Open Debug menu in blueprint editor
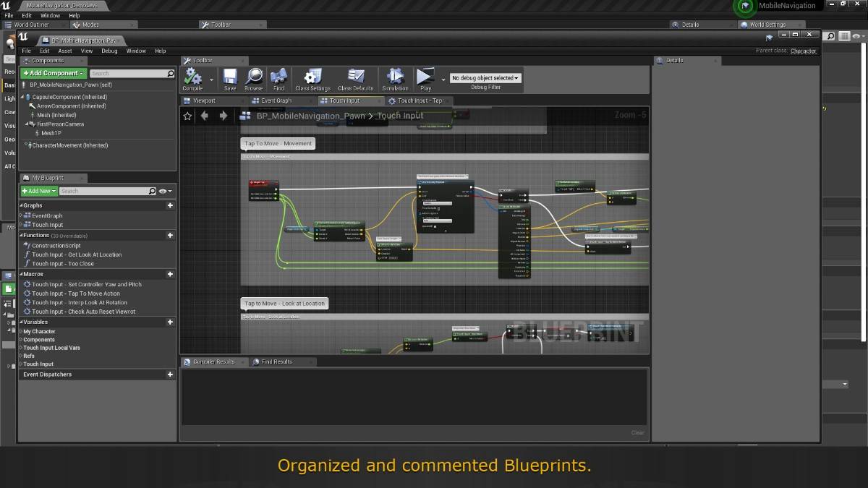This screenshot has width=868, height=488. [x=109, y=51]
